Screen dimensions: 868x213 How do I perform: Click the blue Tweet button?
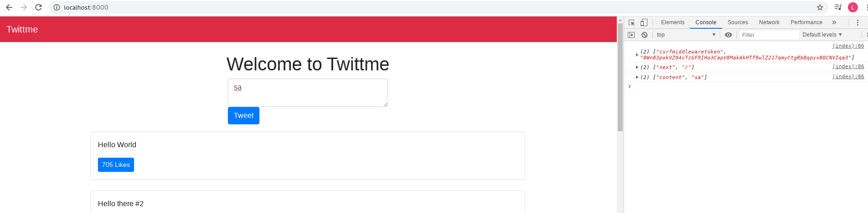pyautogui.click(x=243, y=116)
